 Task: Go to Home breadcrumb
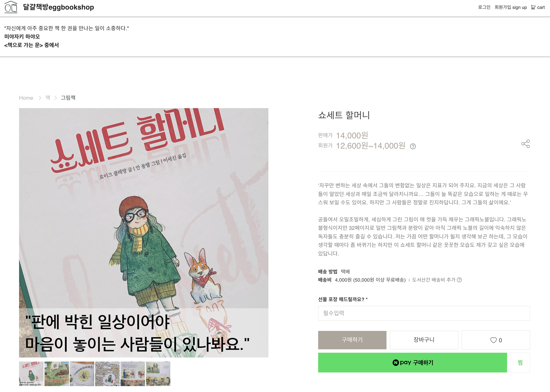[x=26, y=98]
